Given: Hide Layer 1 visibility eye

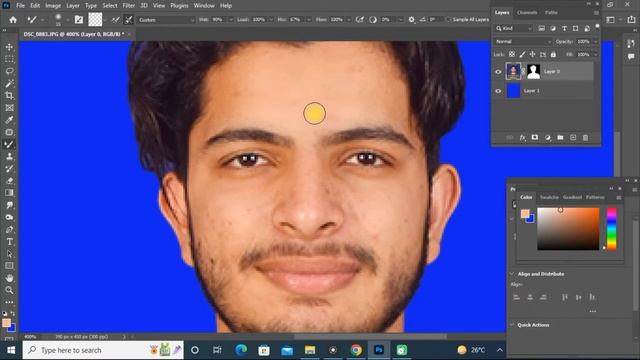Looking at the screenshot, I should [x=498, y=91].
